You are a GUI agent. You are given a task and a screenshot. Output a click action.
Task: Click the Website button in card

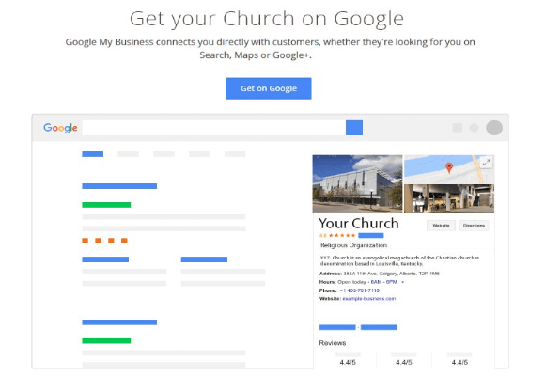441,226
